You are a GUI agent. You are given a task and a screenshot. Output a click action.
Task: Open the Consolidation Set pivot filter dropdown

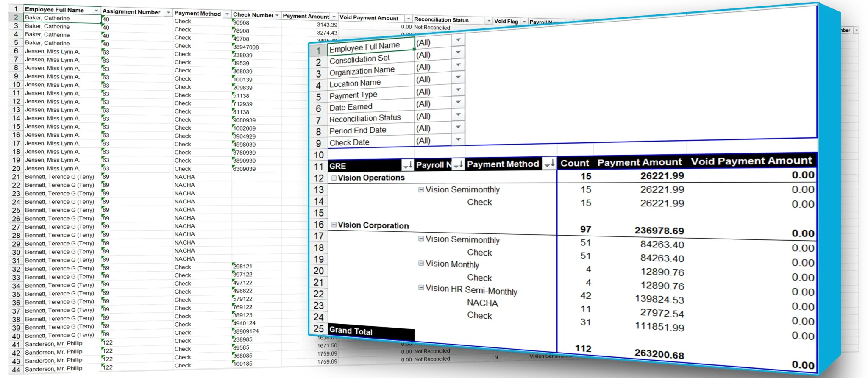point(458,53)
